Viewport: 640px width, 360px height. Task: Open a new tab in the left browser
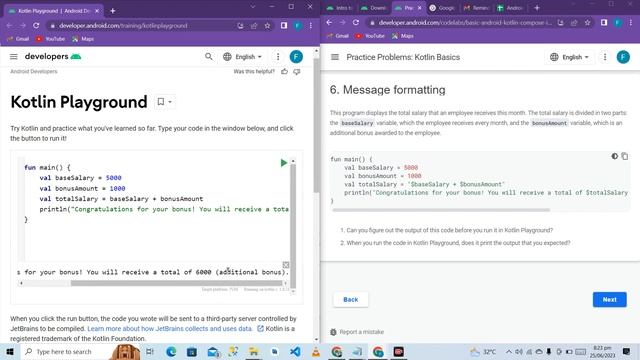coord(113,11)
